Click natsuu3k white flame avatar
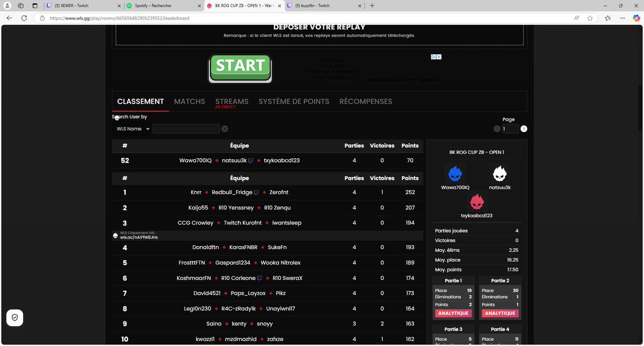Image resolution: width=644 pixels, height=346 pixels. pos(500,174)
